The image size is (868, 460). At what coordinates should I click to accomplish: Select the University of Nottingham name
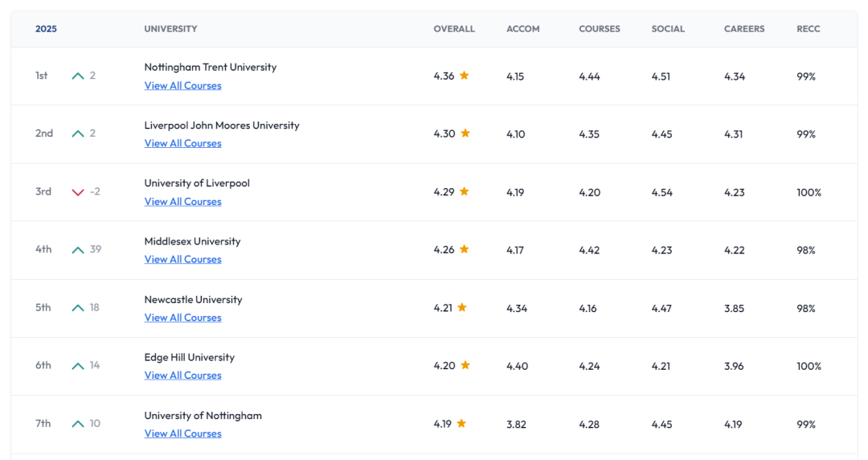[x=203, y=415]
